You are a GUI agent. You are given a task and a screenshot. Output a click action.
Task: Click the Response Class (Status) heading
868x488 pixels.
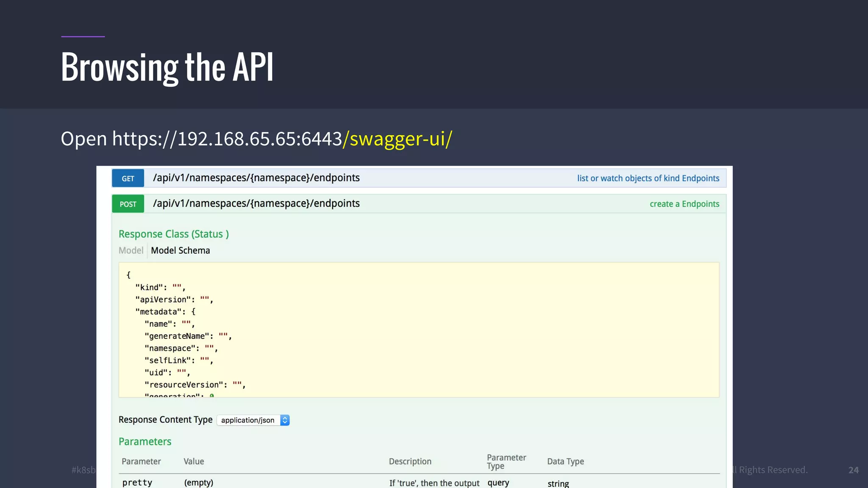click(x=173, y=234)
